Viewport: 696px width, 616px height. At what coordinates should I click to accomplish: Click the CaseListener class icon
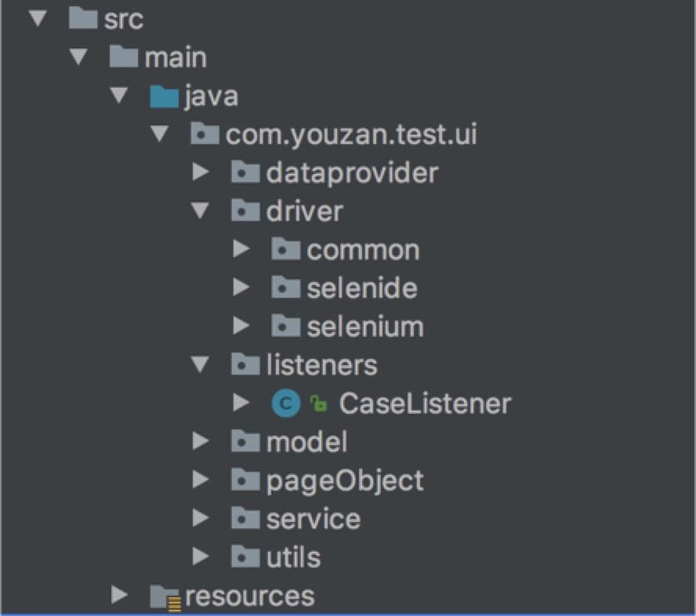285,404
